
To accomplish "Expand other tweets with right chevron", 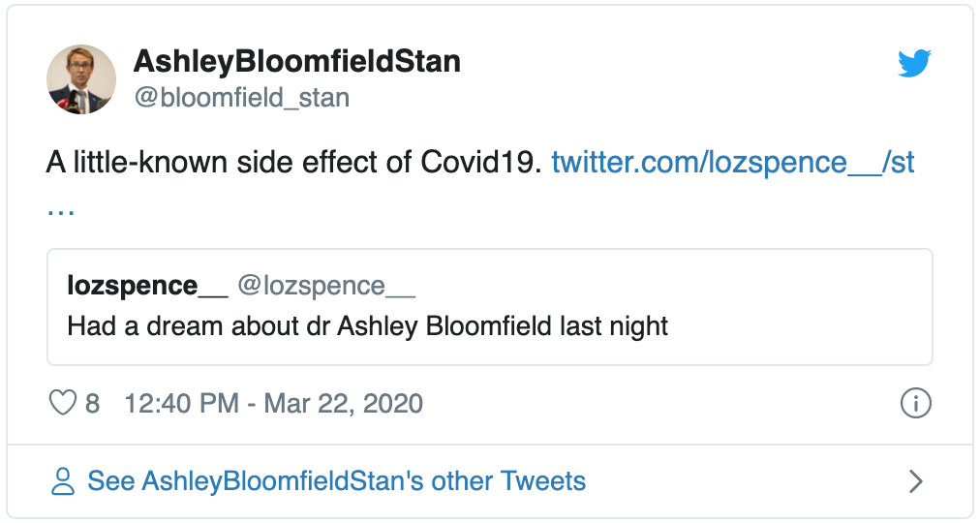I will click(916, 481).
